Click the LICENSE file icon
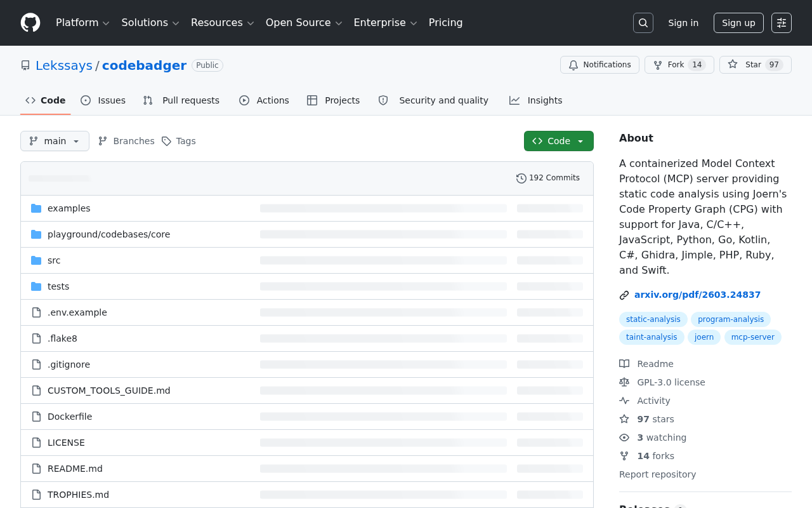 (36, 443)
